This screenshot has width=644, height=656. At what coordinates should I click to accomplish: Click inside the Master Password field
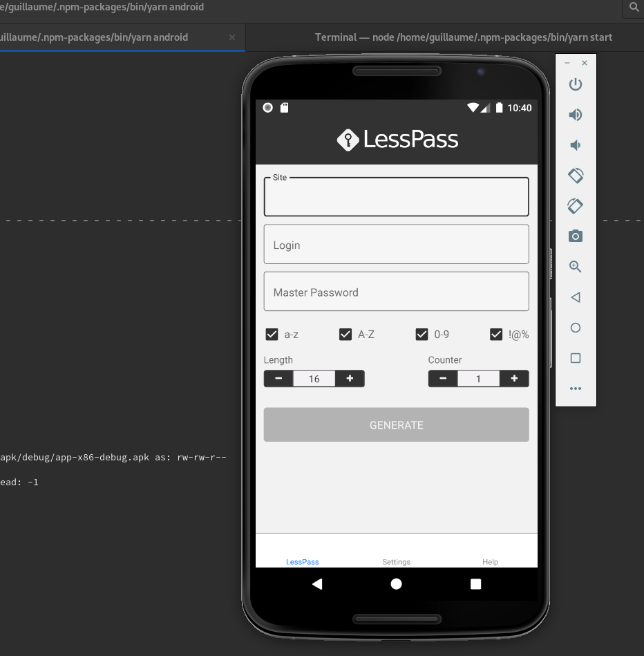click(x=396, y=291)
